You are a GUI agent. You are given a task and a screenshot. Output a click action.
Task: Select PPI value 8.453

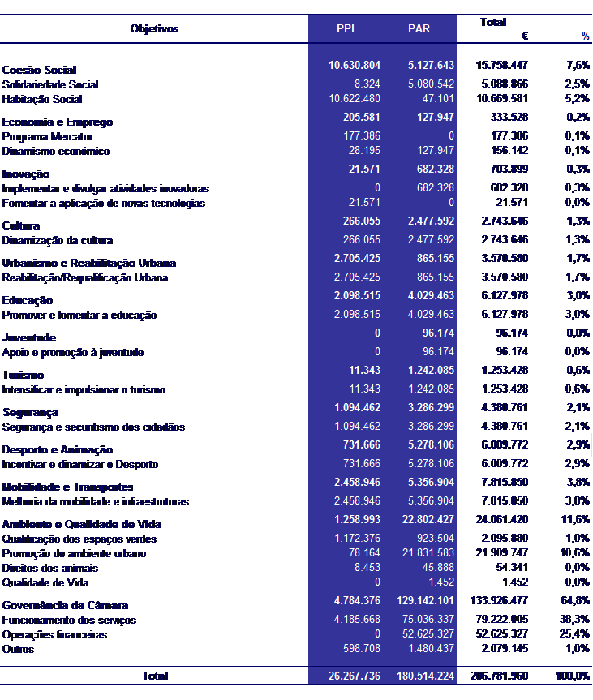367,568
